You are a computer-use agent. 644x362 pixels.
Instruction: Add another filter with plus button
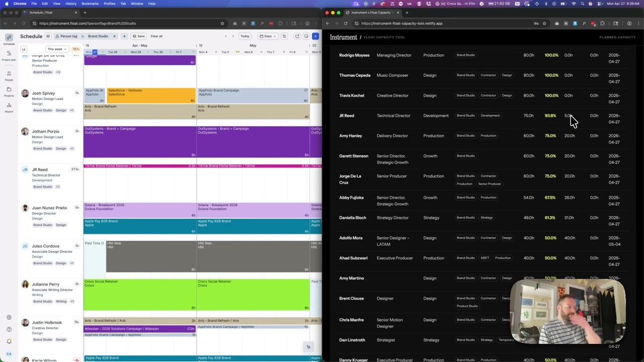pos(125,36)
